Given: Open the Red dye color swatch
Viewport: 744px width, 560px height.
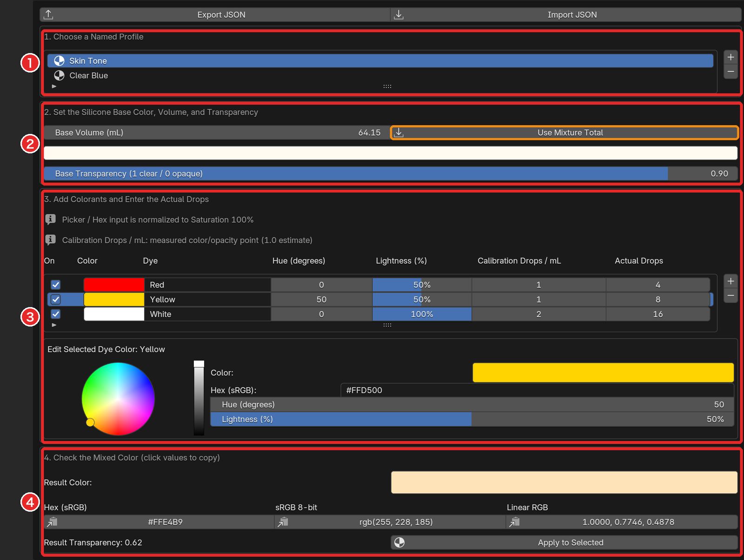Looking at the screenshot, I should pyautogui.click(x=114, y=285).
